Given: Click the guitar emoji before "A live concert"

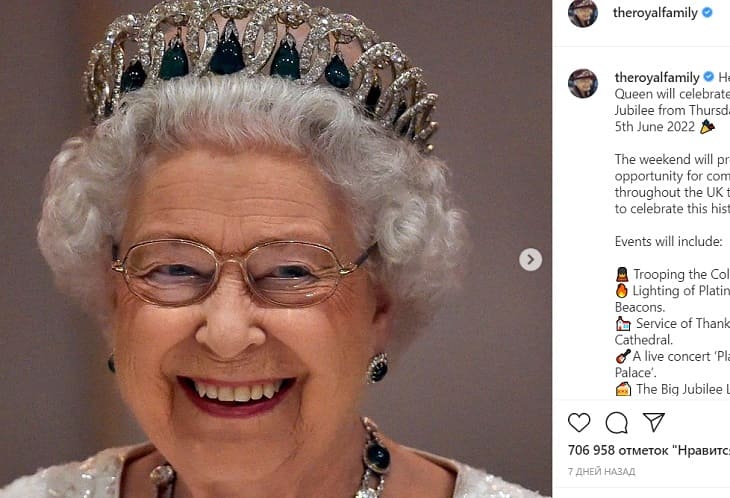Looking at the screenshot, I should coord(622,356).
